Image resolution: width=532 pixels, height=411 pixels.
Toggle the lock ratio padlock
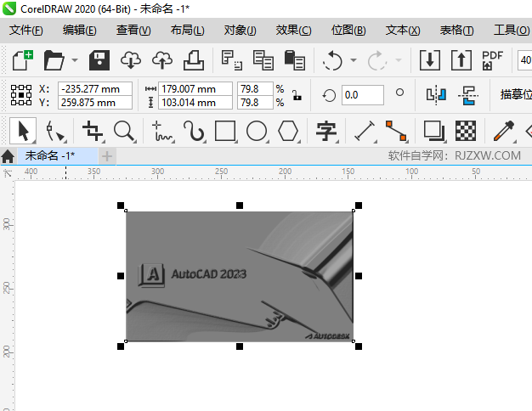click(297, 95)
